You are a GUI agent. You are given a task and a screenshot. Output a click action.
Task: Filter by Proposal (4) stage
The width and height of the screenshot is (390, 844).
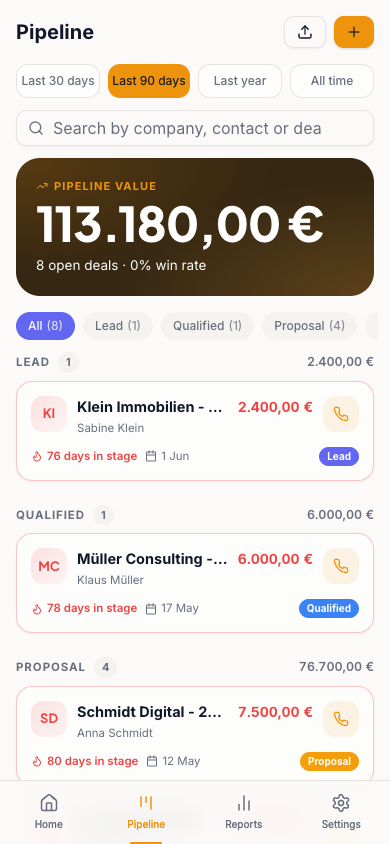tap(309, 326)
